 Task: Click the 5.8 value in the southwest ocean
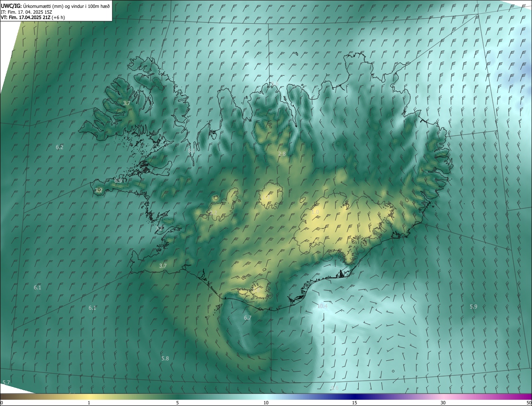tap(165, 358)
